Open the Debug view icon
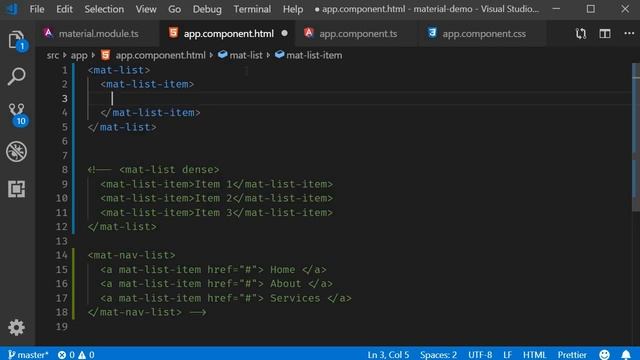Screen dimensions: 640x360 click(17, 151)
